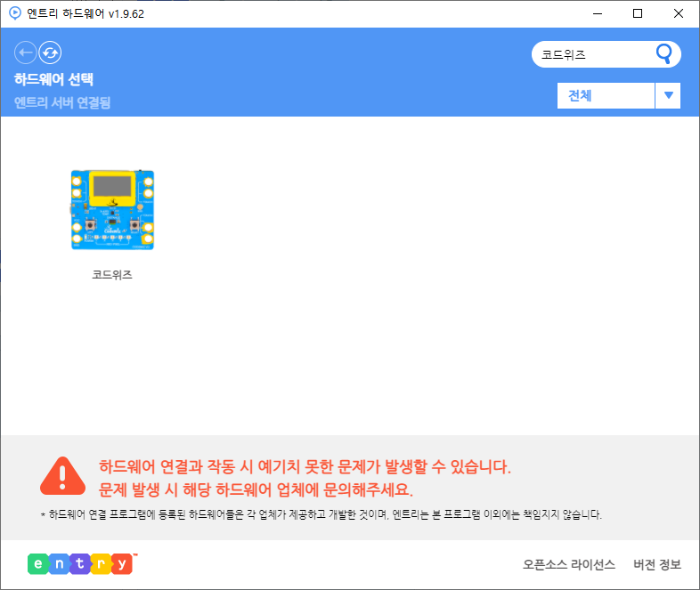Maximize the 엔트리 하드웨어 window
Viewport: 700px width, 590px height.
[638, 14]
